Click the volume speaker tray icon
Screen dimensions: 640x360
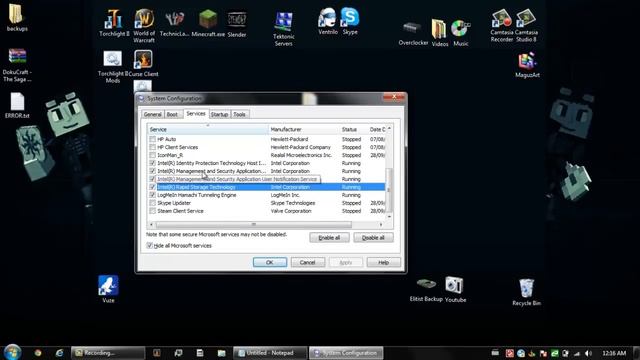coord(588,353)
